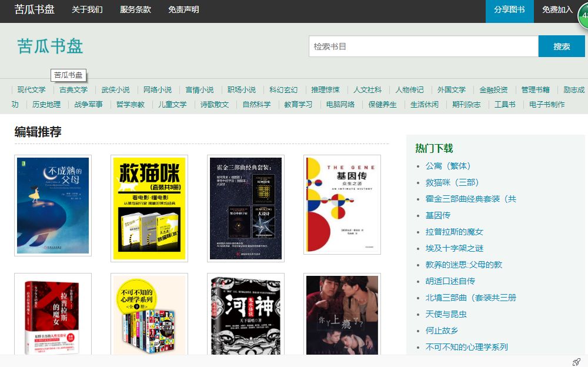
Task: Select the 自然科学 category
Action: pos(256,104)
